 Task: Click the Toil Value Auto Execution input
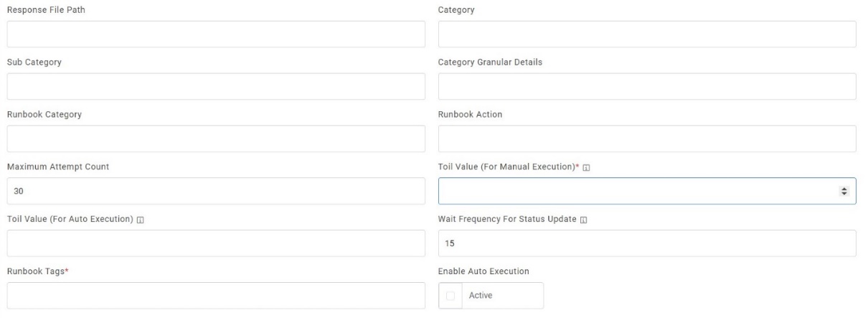click(x=216, y=243)
